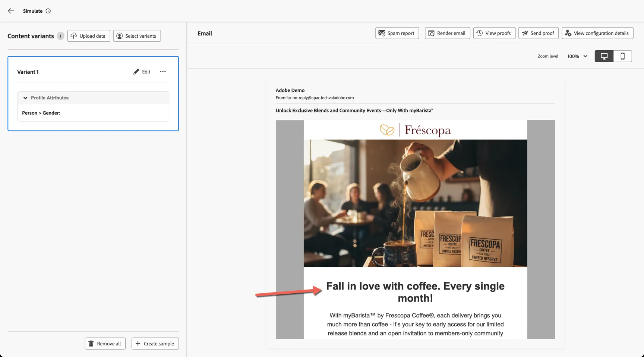Click the Email panel heading

point(205,34)
